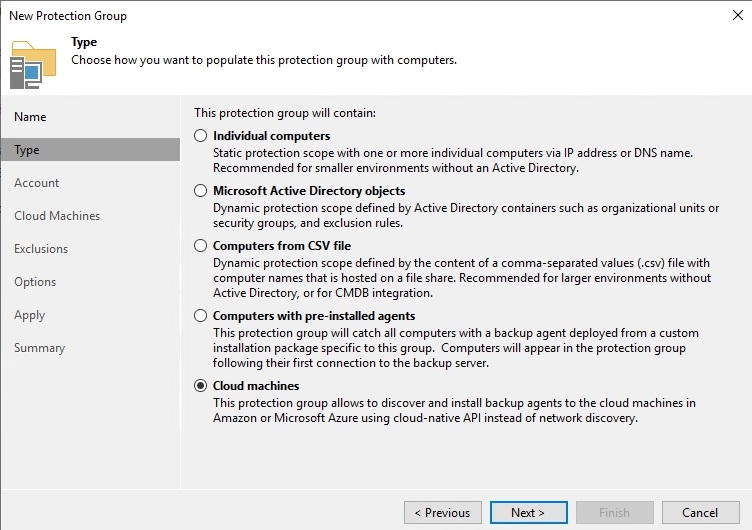This screenshot has height=530, width=752.
Task: Go to the Name wizard step
Action: 30,117
